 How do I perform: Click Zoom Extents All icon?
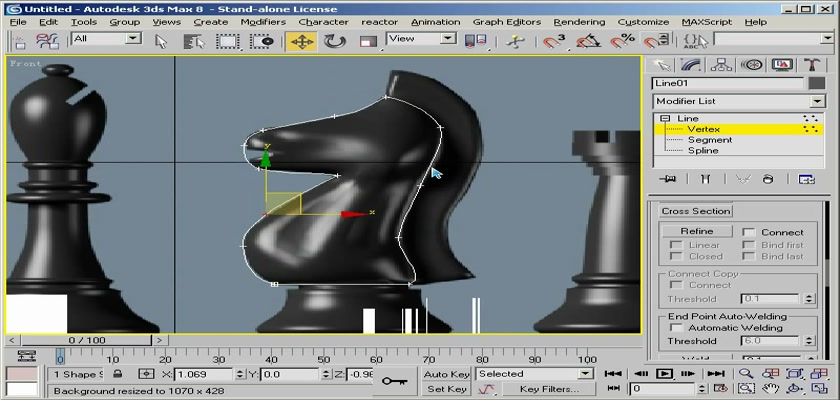tap(820, 374)
